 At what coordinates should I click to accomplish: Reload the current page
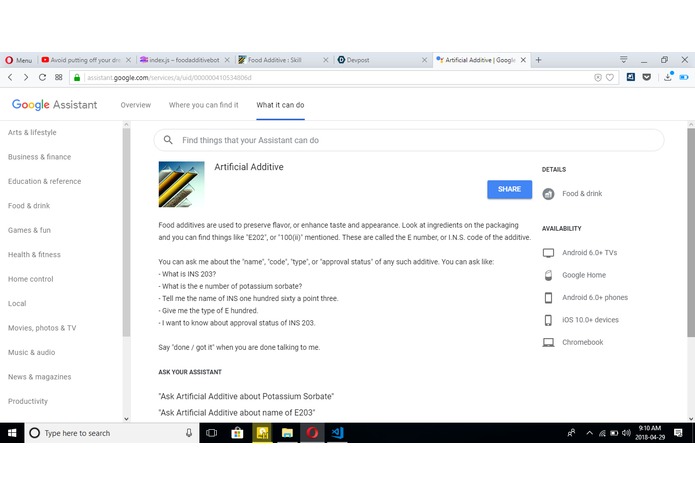42,78
